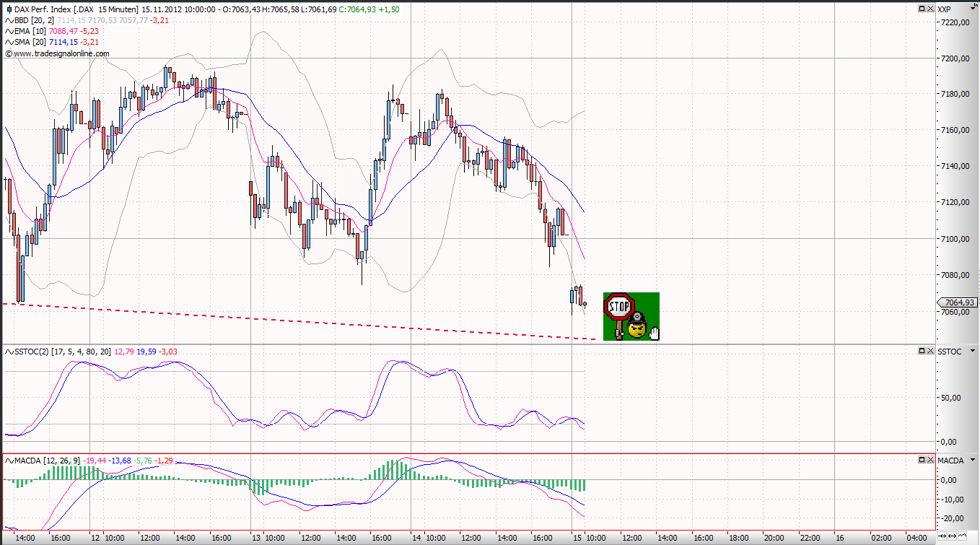
Task: Click the SSTOC indicator wave icon
Action: 9,352
